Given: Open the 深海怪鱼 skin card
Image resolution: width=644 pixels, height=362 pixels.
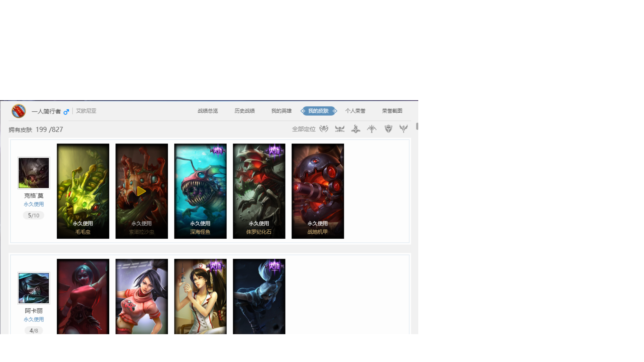Looking at the screenshot, I should point(200,191).
